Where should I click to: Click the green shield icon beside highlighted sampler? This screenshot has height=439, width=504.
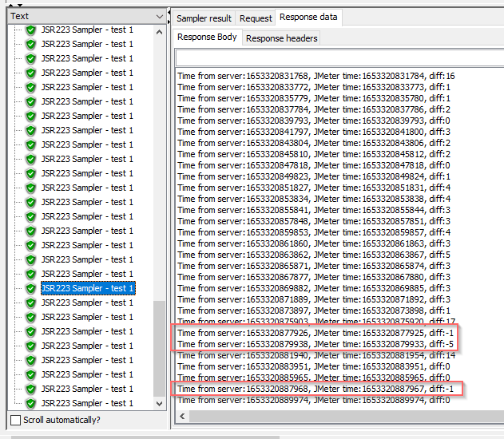pyautogui.click(x=31, y=288)
